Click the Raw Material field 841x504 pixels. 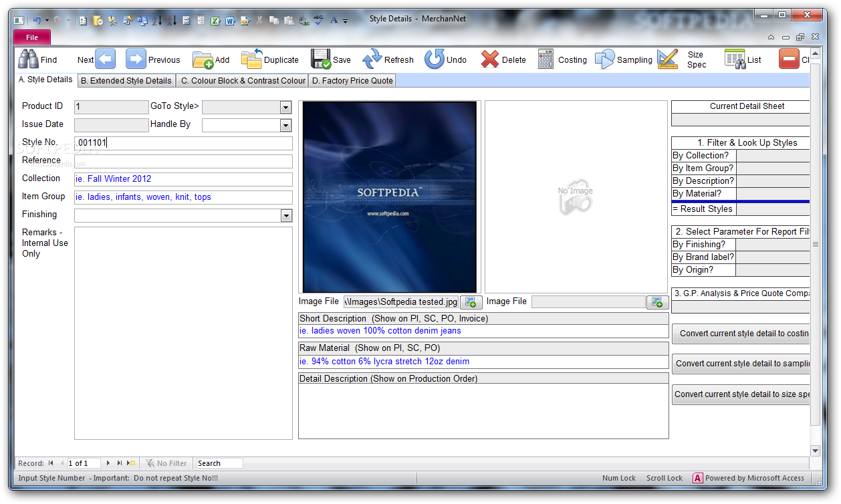483,362
